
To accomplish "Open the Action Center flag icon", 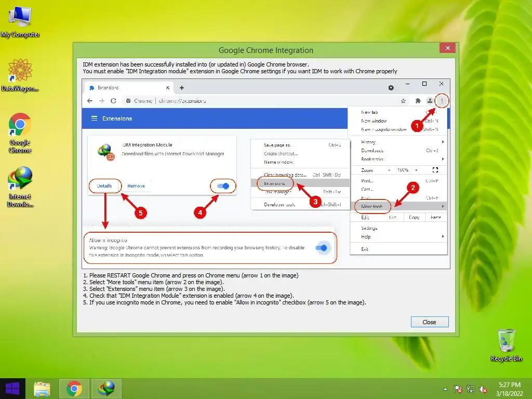I will (x=458, y=389).
